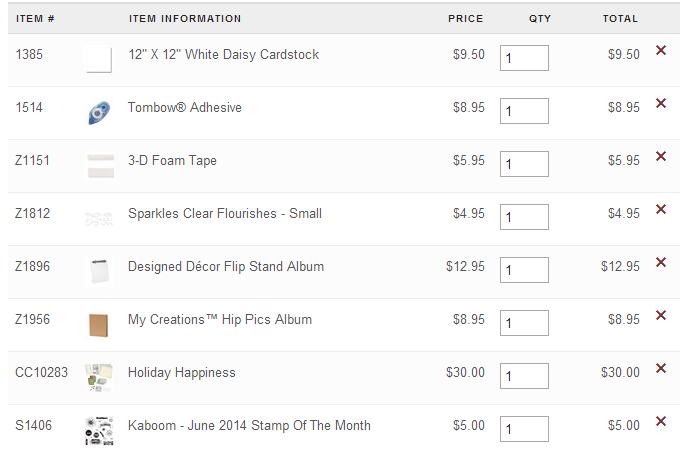685x457 pixels.
Task: Delete My Creations Hip Pics Album
Action: tap(661, 315)
